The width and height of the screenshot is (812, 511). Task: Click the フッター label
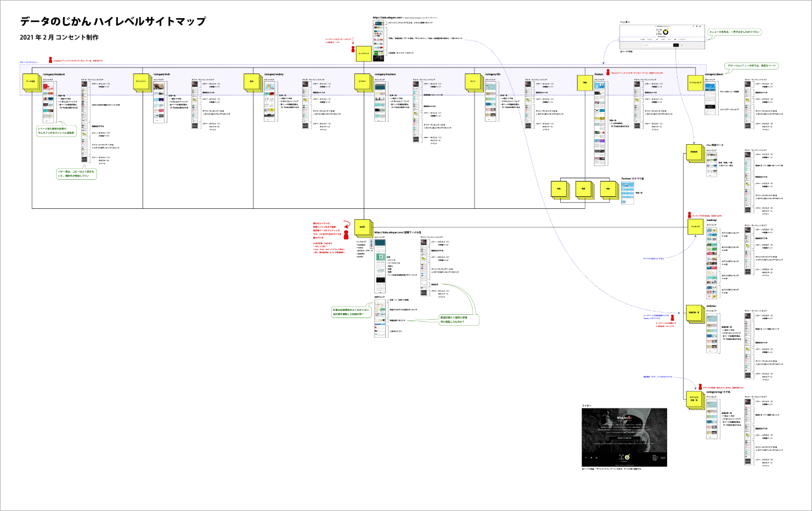tap(587, 406)
